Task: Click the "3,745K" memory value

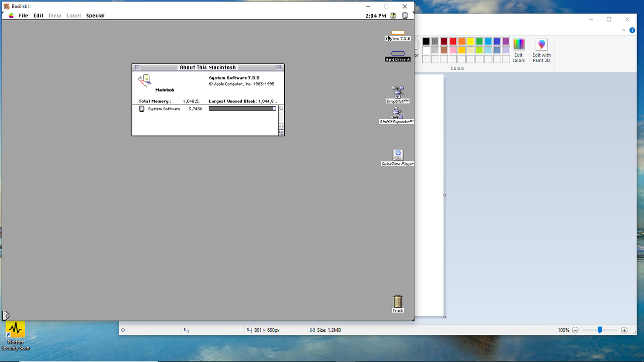Action: (195, 109)
